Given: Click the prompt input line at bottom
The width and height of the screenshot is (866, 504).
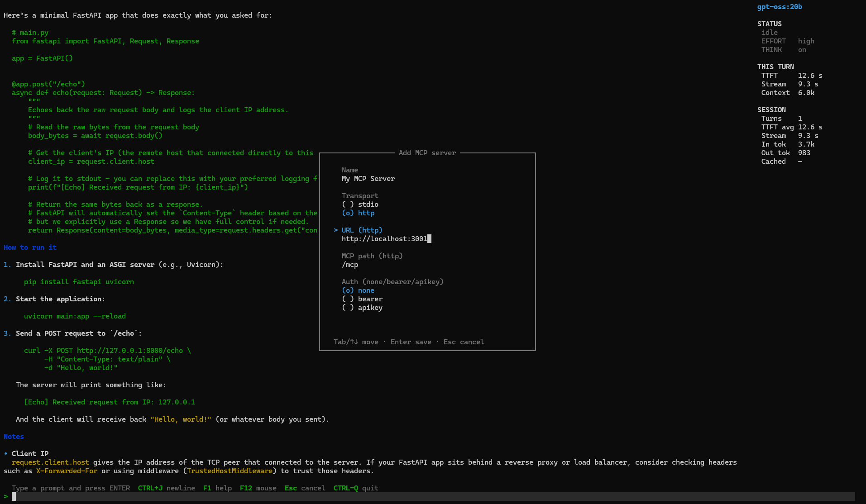Looking at the screenshot, I should (433, 496).
